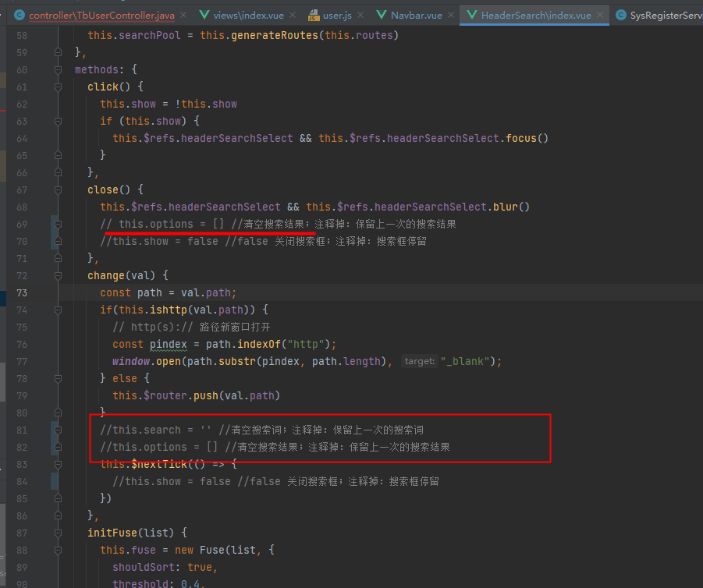Close the user.js tab
The image size is (703, 588).
(360, 16)
